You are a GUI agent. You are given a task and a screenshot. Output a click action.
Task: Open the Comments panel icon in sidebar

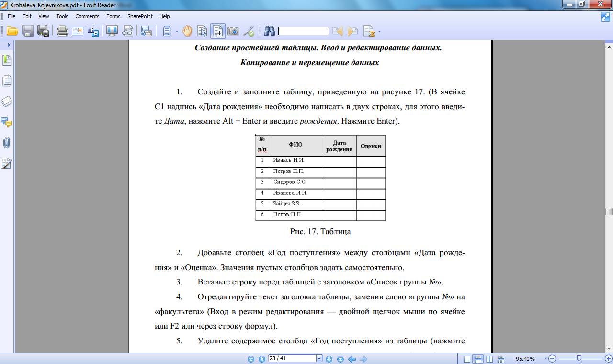pos(7,122)
